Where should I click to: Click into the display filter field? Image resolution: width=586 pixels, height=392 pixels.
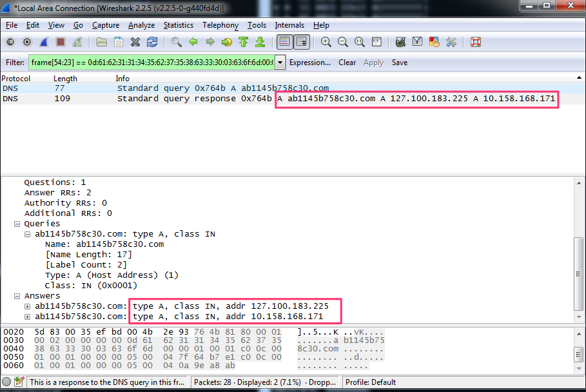click(151, 63)
